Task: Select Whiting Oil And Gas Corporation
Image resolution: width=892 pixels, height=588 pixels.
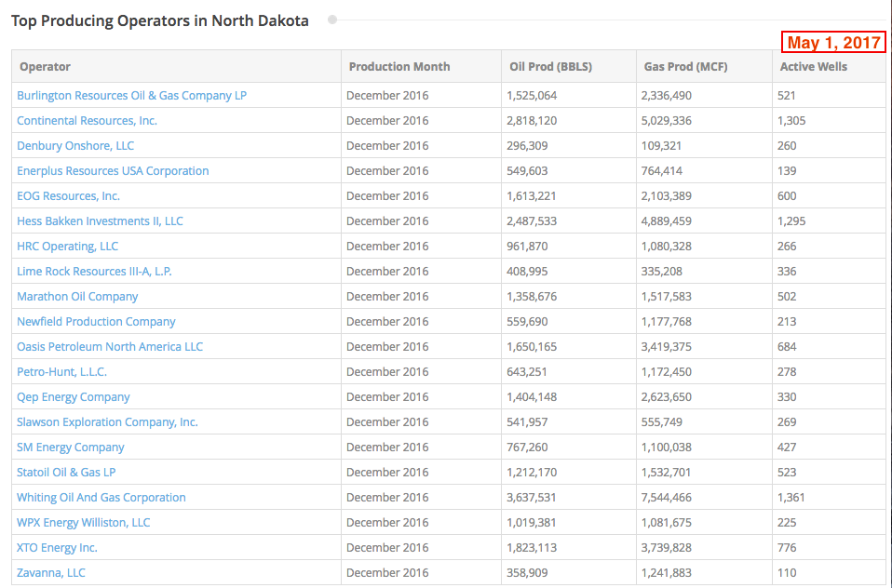Action: 101,497
